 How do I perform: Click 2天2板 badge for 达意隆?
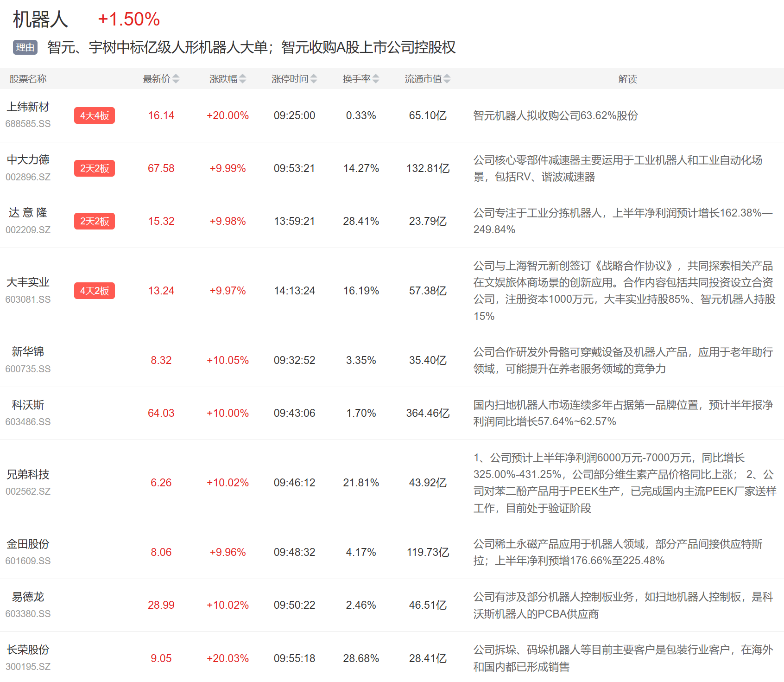coord(95,221)
